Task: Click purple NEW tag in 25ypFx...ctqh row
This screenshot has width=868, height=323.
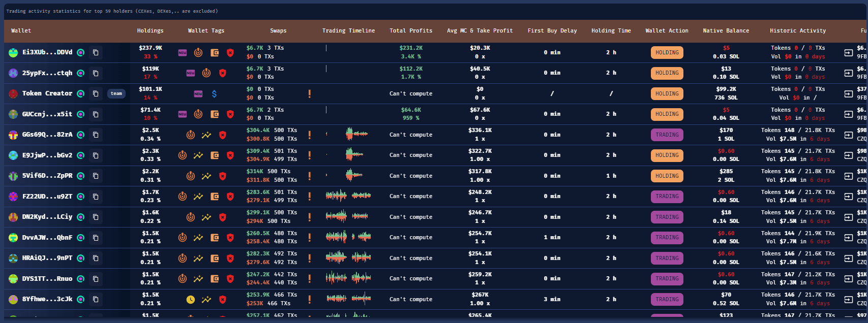Action: [190, 73]
